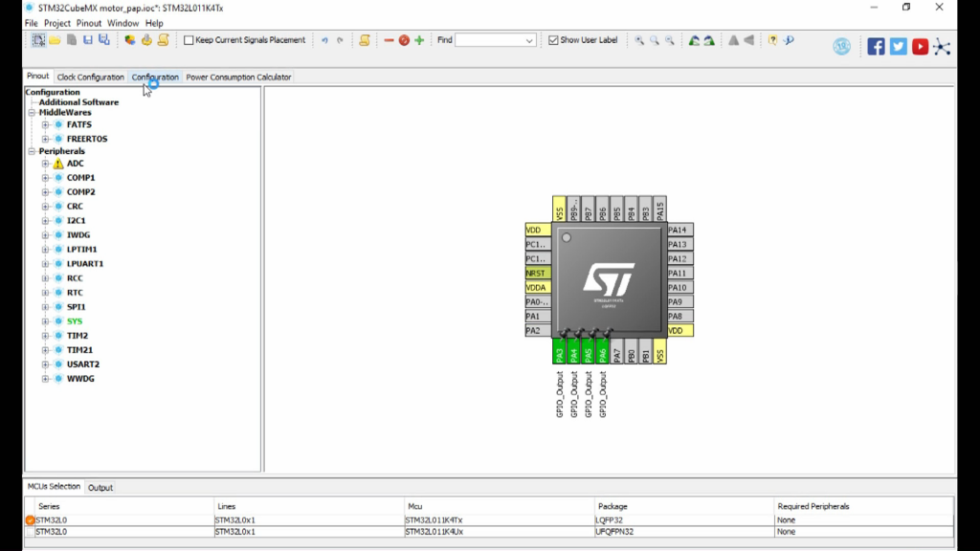This screenshot has height=551, width=980.
Task: Uncheck the Show User Label checkbox
Action: click(553, 40)
